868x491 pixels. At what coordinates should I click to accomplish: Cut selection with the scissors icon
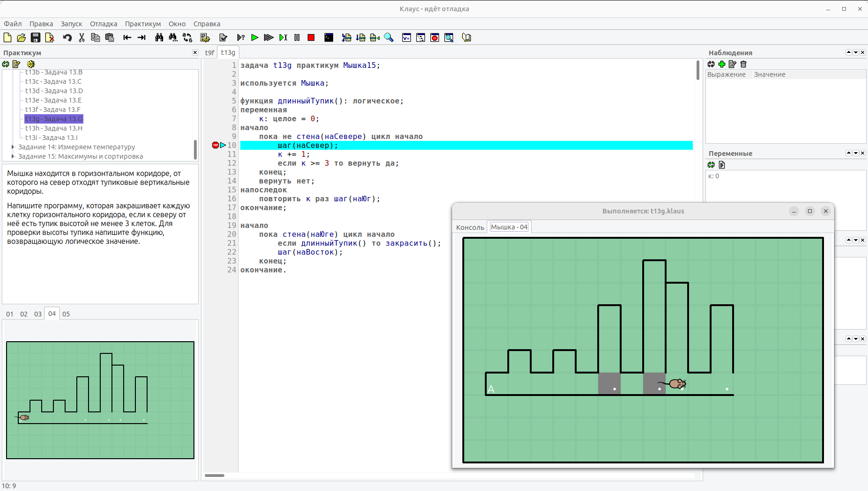click(x=82, y=37)
